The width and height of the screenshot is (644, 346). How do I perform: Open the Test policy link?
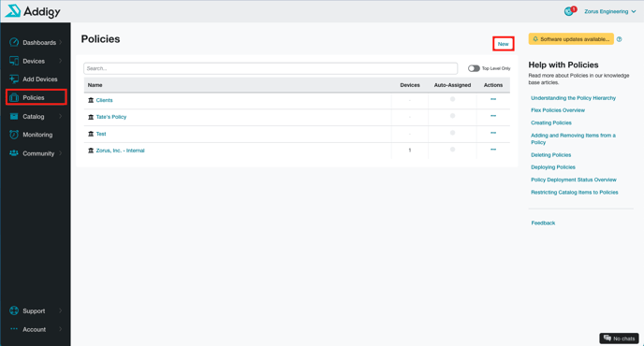coord(101,134)
